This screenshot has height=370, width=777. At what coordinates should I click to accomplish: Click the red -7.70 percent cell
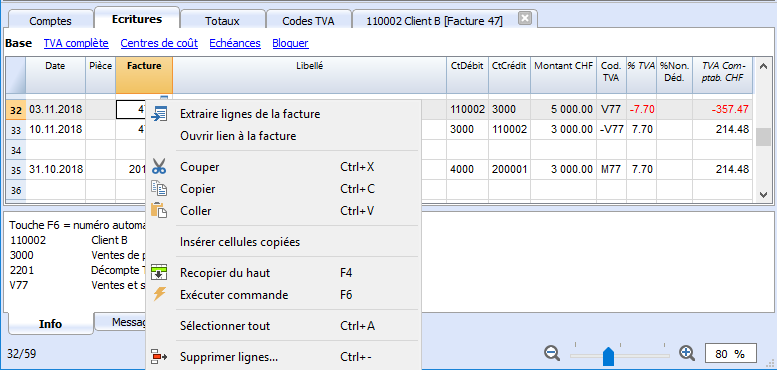(x=642, y=110)
